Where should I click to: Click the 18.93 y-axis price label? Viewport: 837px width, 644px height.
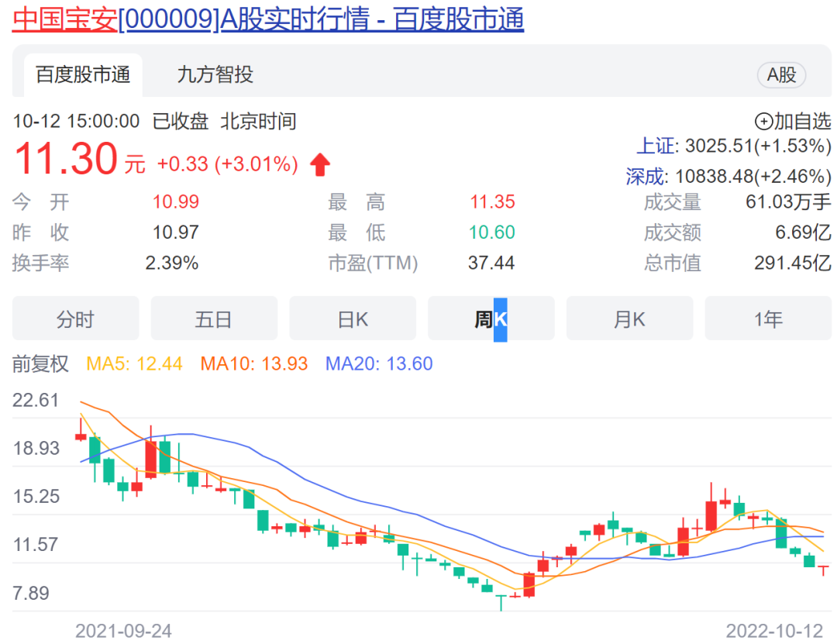[36, 448]
